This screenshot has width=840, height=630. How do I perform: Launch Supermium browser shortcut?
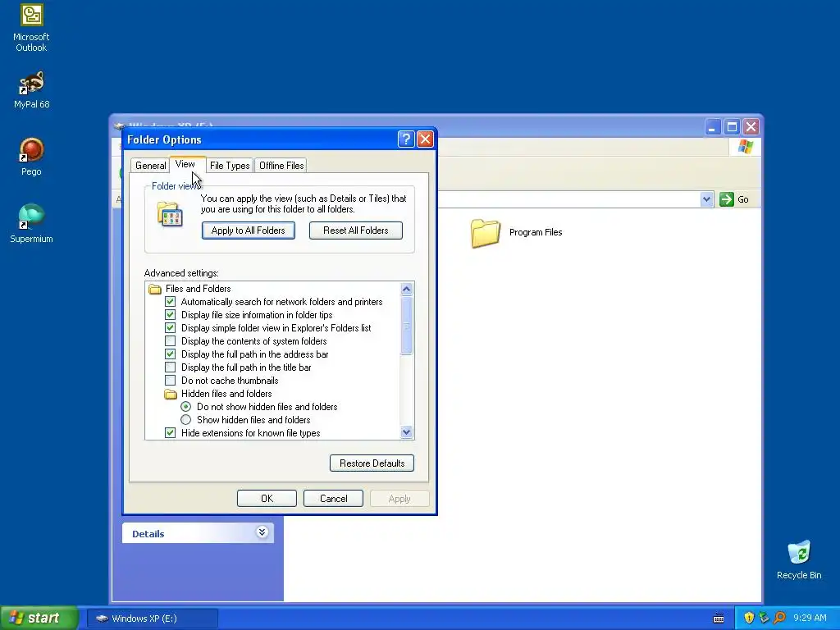click(31, 223)
